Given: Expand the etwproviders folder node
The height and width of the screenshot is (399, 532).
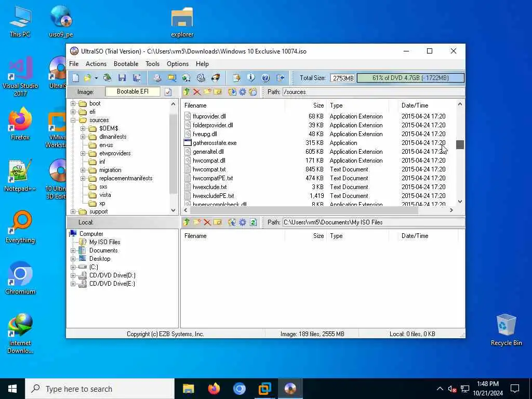Looking at the screenshot, I should (x=83, y=153).
